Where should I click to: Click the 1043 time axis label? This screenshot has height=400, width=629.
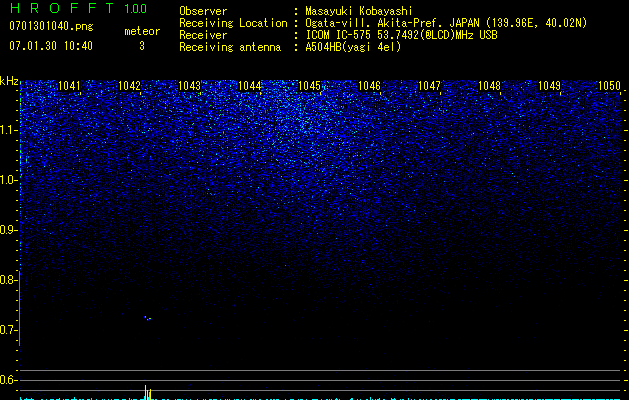click(189, 86)
